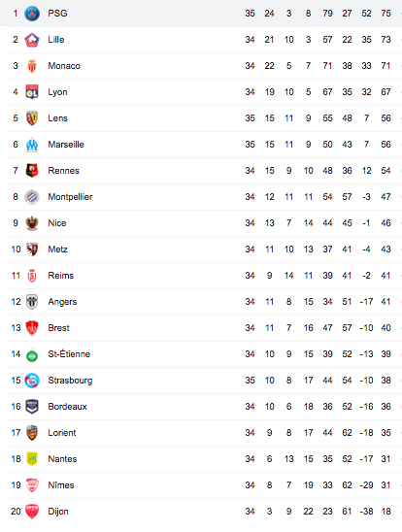402x532 pixels.
Task: Click the Montpellier club crest icon
Action: tap(32, 197)
